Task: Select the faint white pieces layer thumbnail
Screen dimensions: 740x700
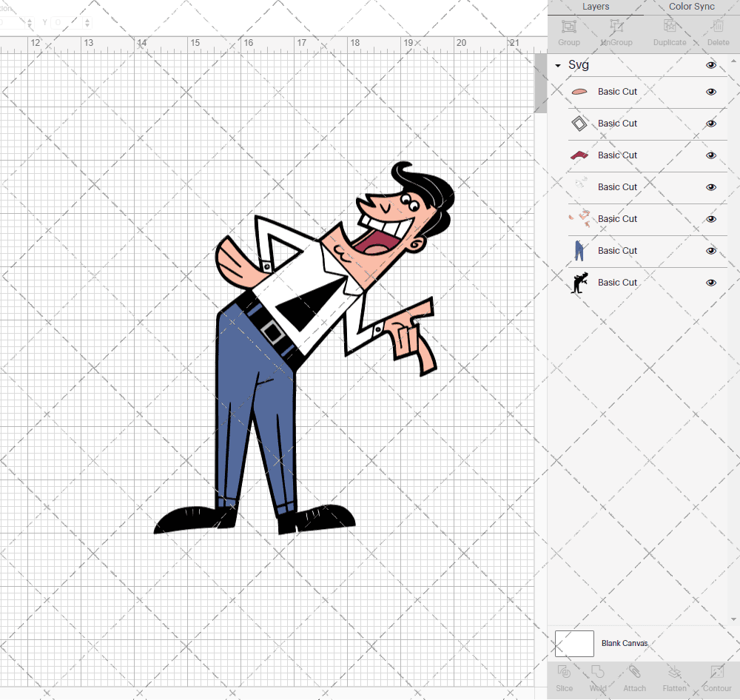Action: point(579,184)
